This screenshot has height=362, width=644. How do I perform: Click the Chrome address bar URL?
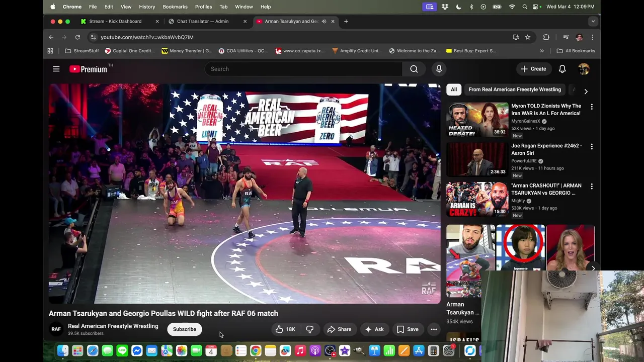point(147,37)
